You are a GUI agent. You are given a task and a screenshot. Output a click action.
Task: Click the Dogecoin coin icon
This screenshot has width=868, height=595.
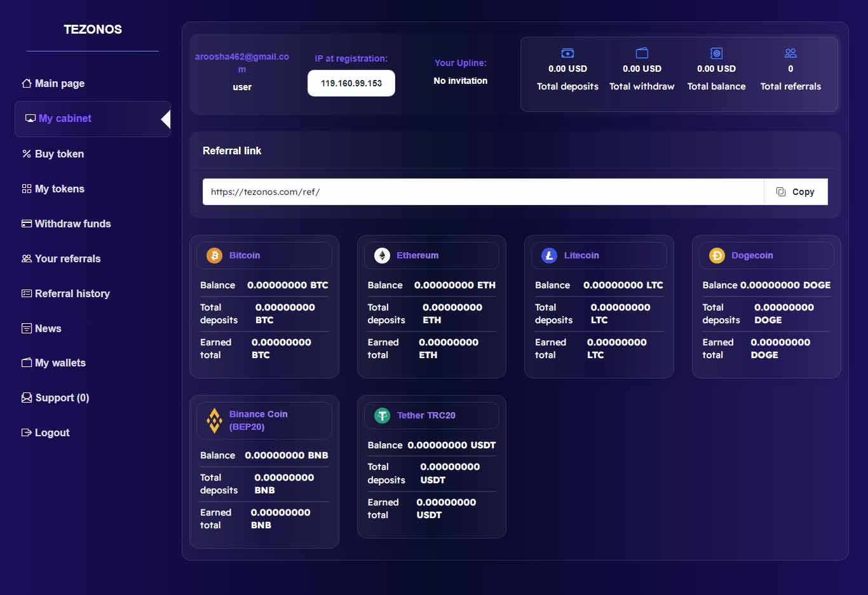pyautogui.click(x=717, y=255)
